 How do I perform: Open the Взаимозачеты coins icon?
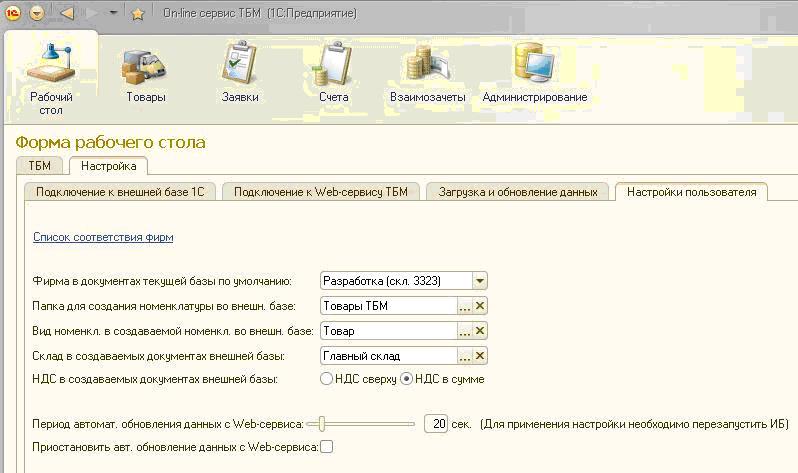pyautogui.click(x=428, y=64)
